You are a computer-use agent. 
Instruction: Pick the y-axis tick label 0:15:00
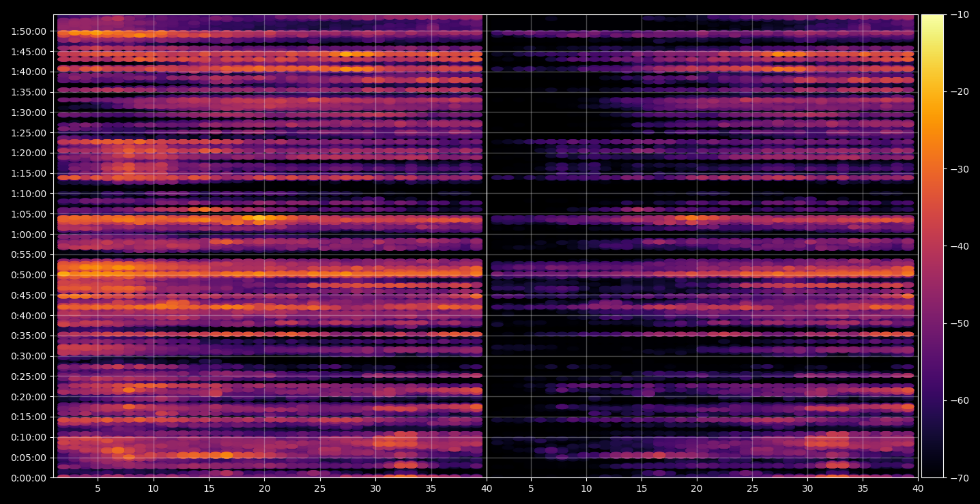[29, 417]
